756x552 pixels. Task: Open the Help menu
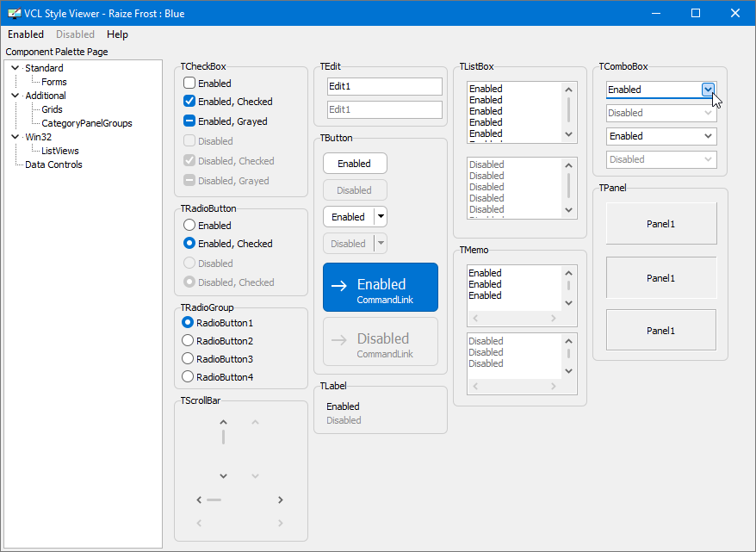(x=117, y=34)
